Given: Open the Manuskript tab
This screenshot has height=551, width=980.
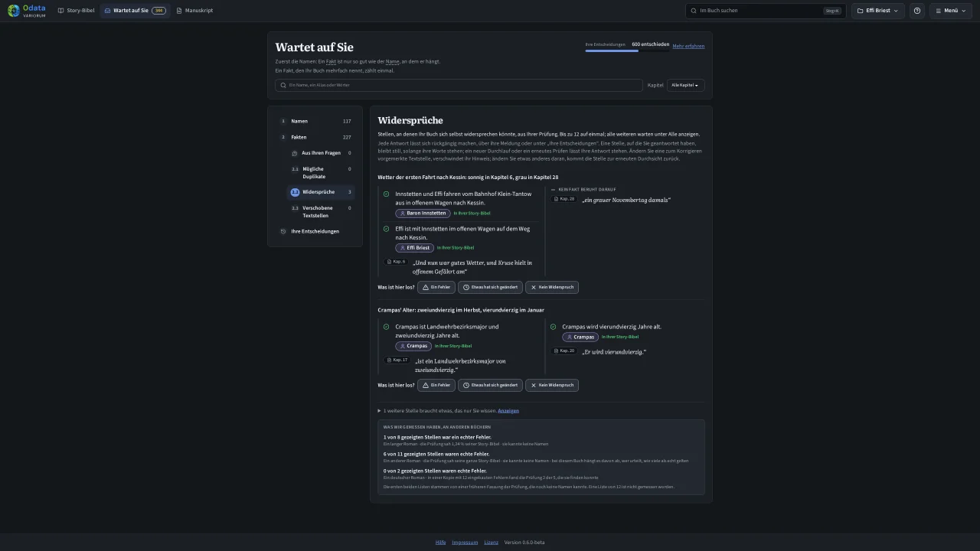Looking at the screenshot, I should 194,11.
